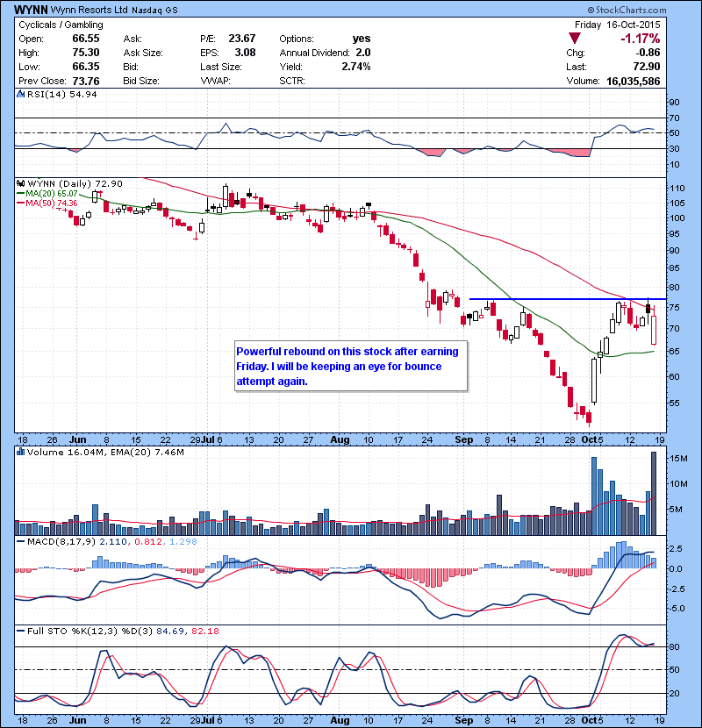Click the MA(50) 74.36 legend text
The height and width of the screenshot is (728, 702).
click(x=52, y=203)
